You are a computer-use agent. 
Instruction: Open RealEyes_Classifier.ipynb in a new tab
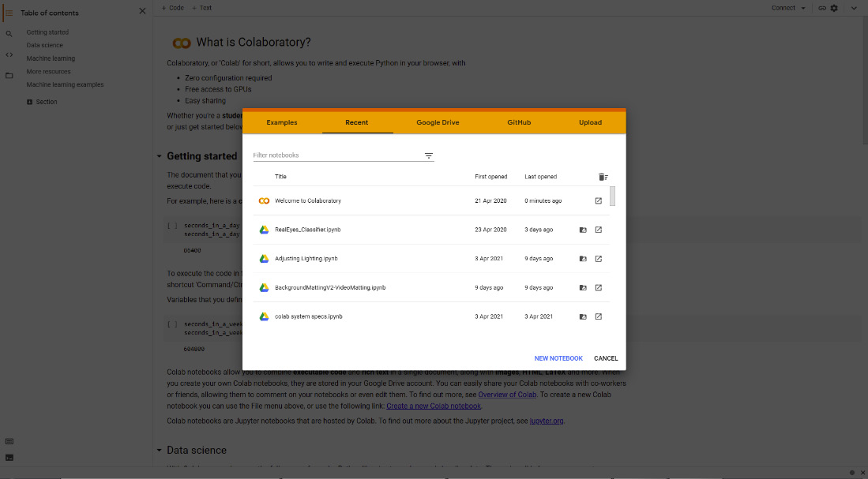coord(599,230)
